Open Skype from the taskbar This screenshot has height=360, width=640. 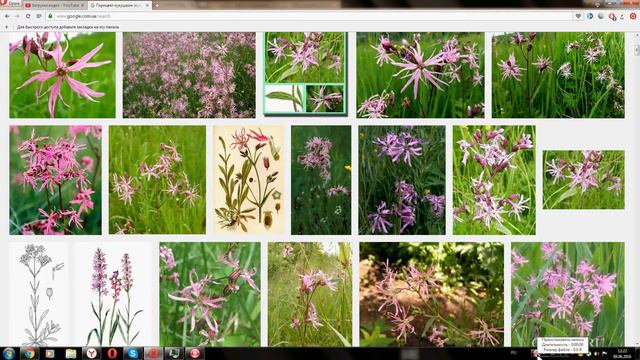[133, 353]
